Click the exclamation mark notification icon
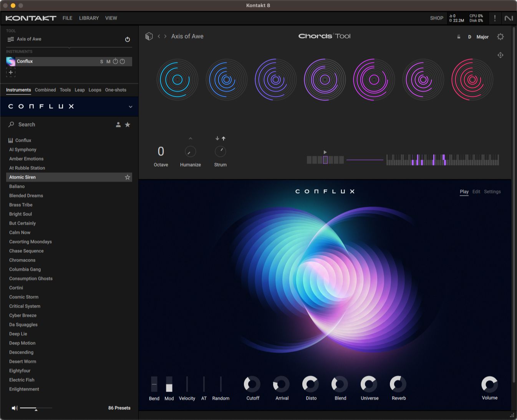 tap(495, 18)
